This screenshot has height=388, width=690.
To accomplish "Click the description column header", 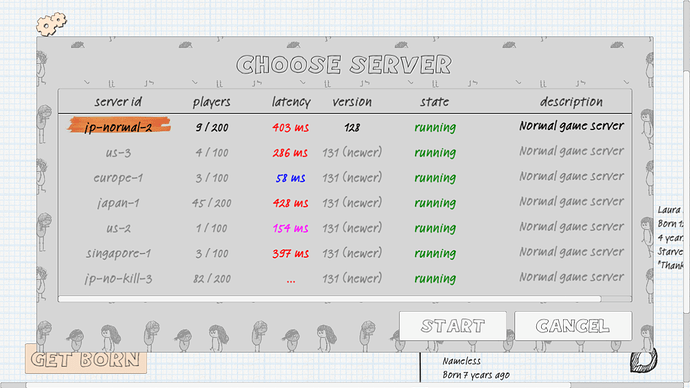I will [x=571, y=102].
